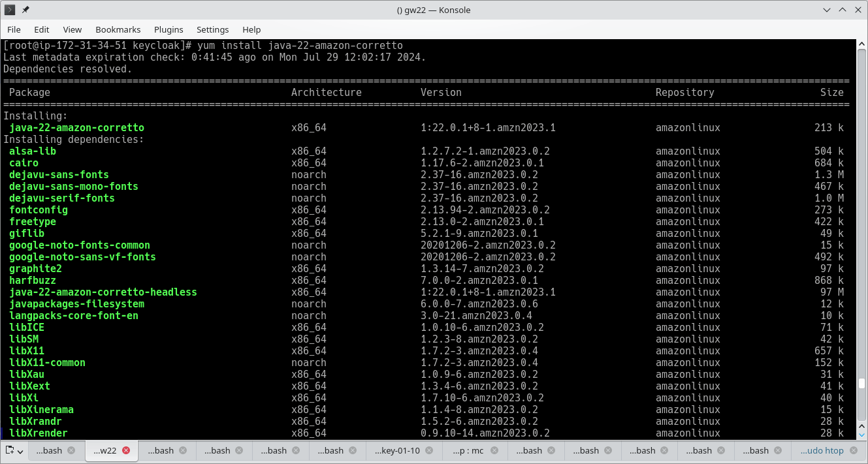Screen dimensions: 868x464
Task: Open the Settings menu
Action: (212, 29)
